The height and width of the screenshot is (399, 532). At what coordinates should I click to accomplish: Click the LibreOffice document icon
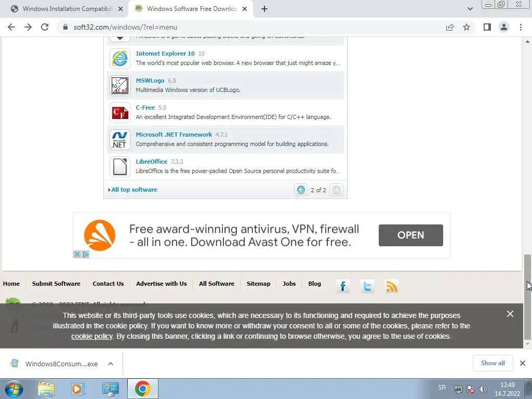(x=120, y=167)
